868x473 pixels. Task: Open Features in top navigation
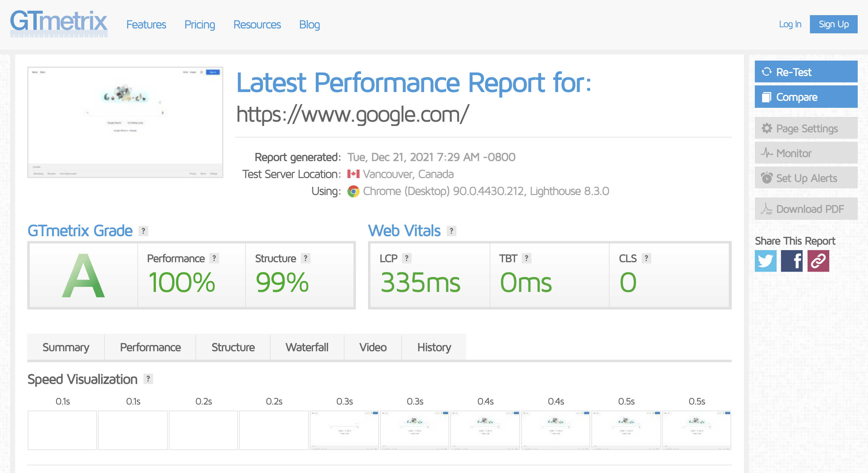(x=146, y=25)
